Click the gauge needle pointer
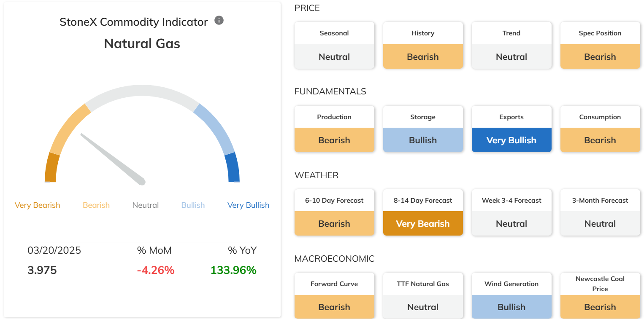Screen dimensions: 644x319 [x=113, y=159]
